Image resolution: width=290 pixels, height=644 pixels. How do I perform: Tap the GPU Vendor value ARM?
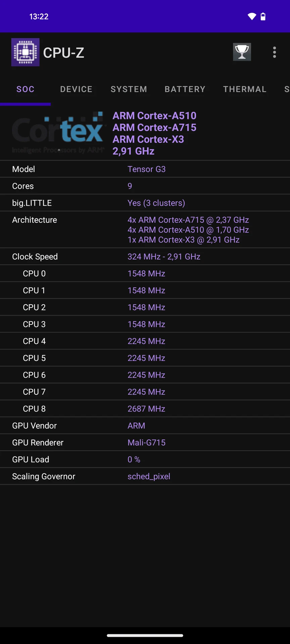click(x=136, y=426)
